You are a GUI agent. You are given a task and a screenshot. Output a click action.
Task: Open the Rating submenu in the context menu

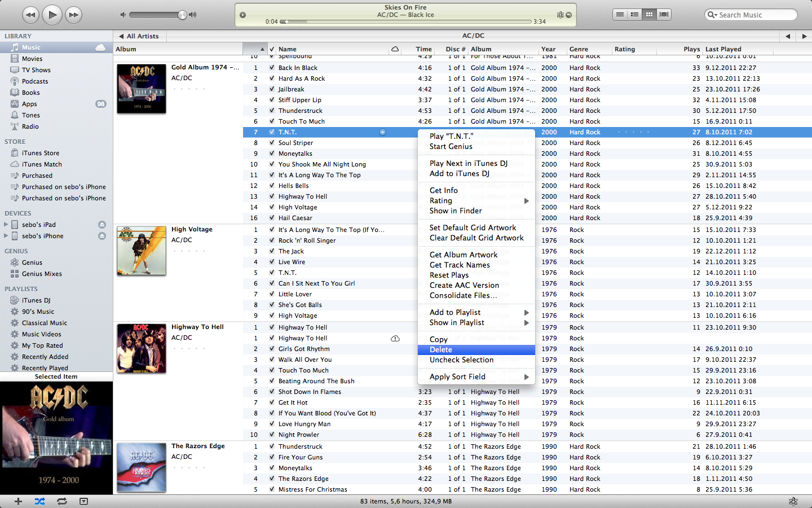point(476,201)
